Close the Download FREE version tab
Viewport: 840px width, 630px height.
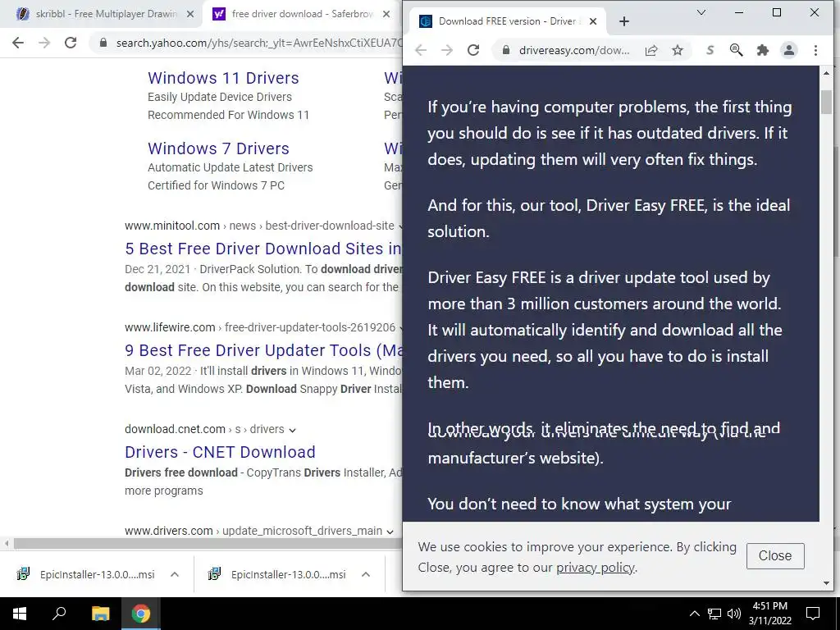[593, 21]
